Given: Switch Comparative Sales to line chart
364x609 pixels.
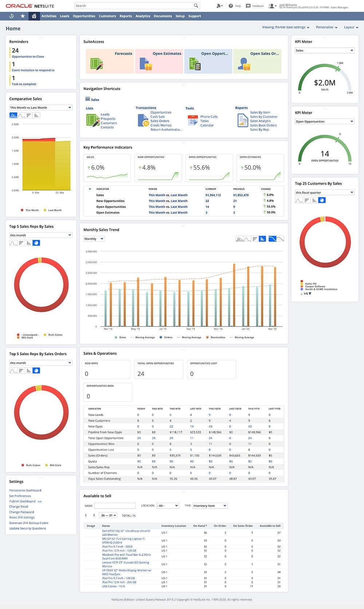Looking at the screenshot, I should click(x=21, y=115).
